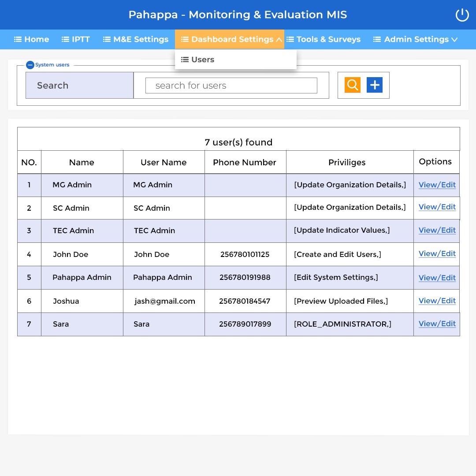
Task: Click the Home menu list icon
Action: [18, 39]
